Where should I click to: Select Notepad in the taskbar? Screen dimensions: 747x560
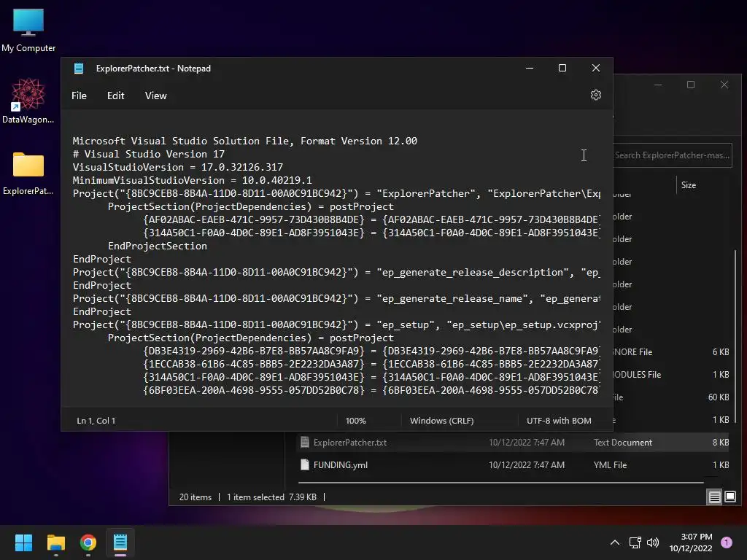pos(120,542)
